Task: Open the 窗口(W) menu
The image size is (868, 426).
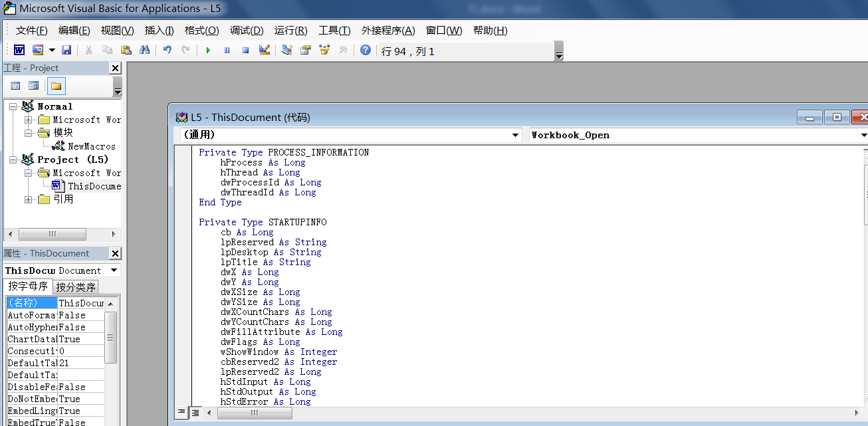Action: point(444,31)
